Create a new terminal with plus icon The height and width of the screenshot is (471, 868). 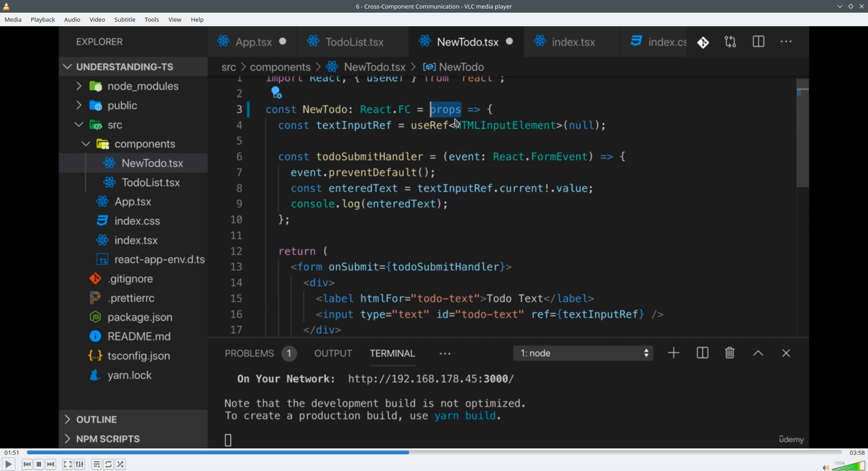coord(674,353)
